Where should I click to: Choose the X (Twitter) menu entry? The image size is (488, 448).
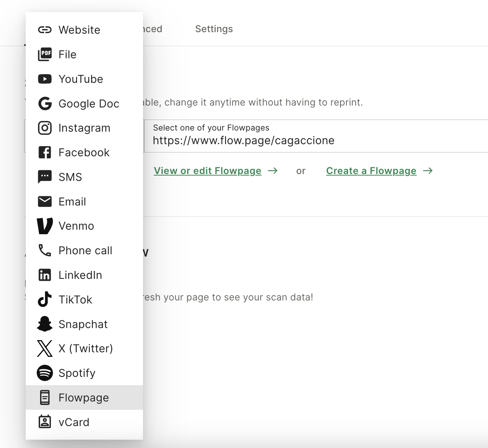[84, 348]
